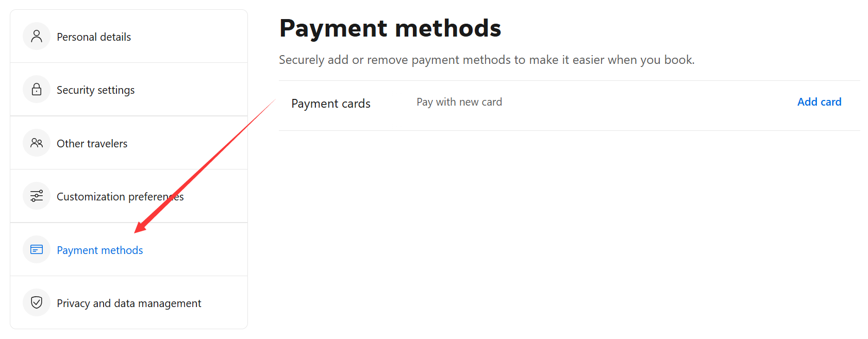Image resolution: width=868 pixels, height=339 pixels.
Task: Open Personal details settings
Action: pyautogui.click(x=94, y=37)
